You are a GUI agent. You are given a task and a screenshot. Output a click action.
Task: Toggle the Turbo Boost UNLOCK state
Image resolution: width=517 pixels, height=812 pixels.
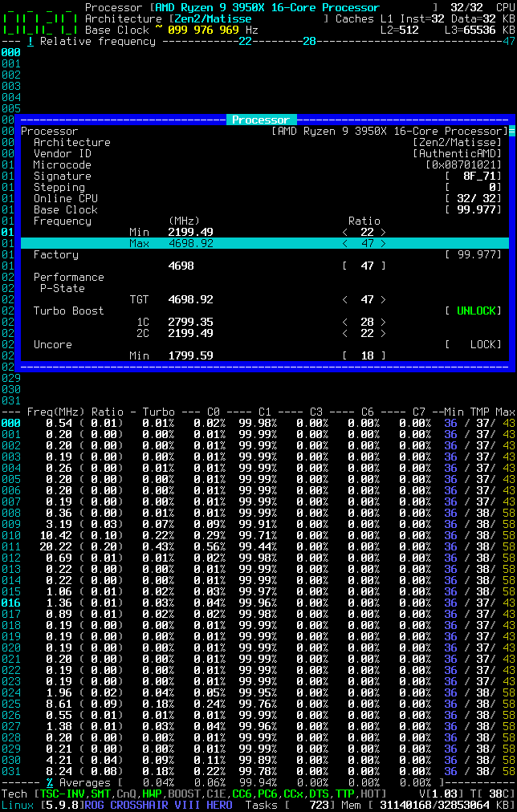tap(474, 311)
